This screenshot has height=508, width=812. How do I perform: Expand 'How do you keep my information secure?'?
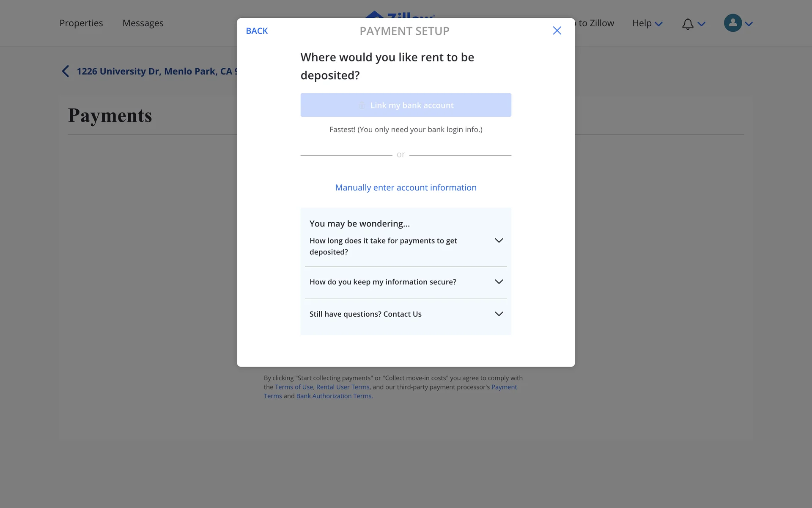coord(499,282)
